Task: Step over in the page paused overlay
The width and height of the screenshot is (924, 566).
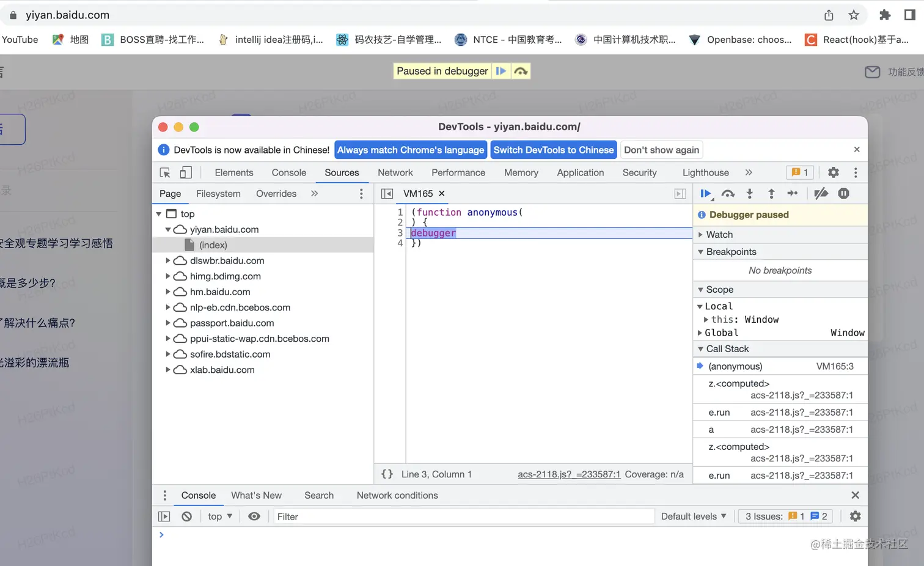Action: click(x=521, y=71)
